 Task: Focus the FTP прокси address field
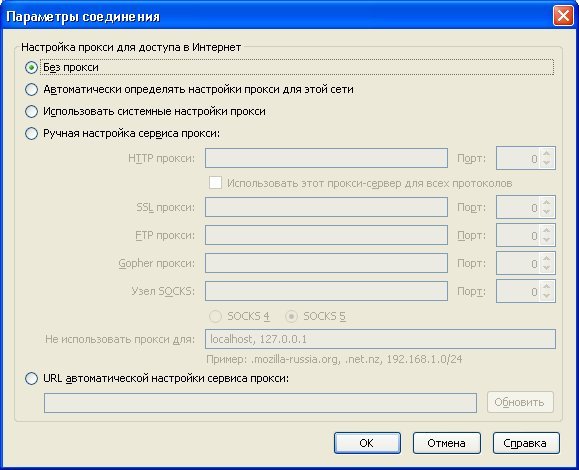click(x=326, y=235)
